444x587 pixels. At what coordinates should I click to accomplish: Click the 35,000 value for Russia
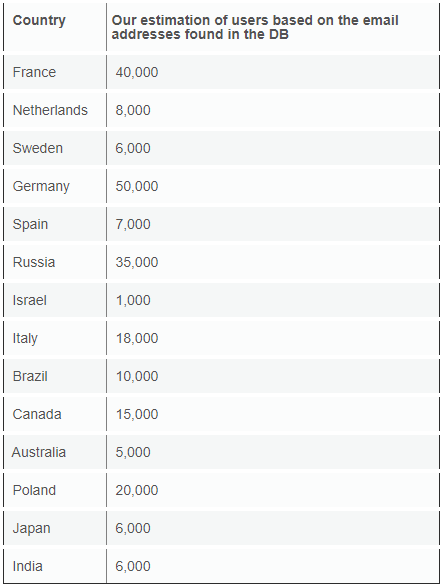point(137,262)
